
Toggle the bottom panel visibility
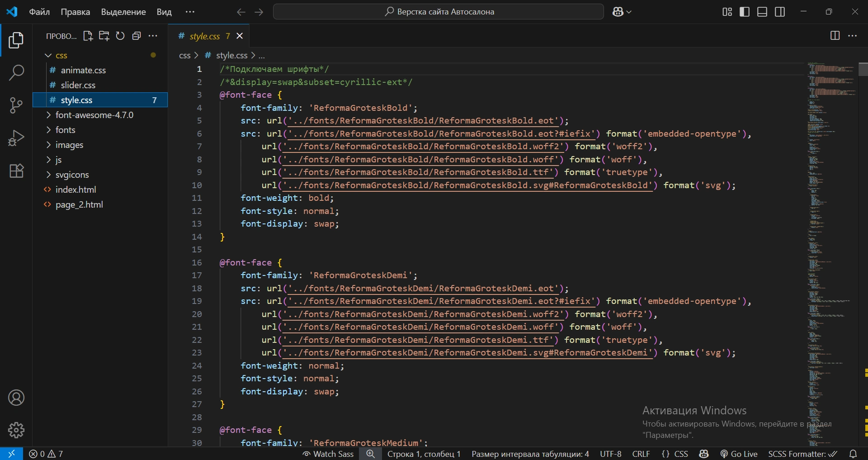click(762, 12)
